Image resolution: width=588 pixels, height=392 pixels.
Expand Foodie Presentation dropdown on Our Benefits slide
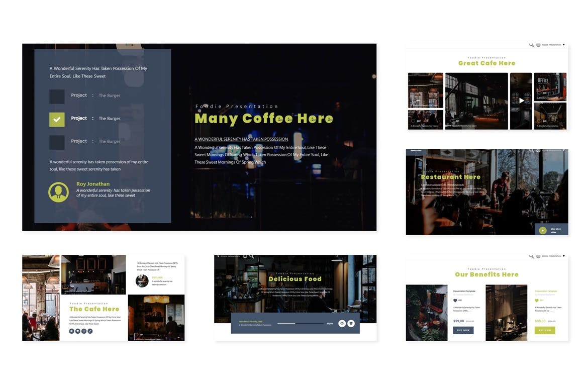pos(564,256)
